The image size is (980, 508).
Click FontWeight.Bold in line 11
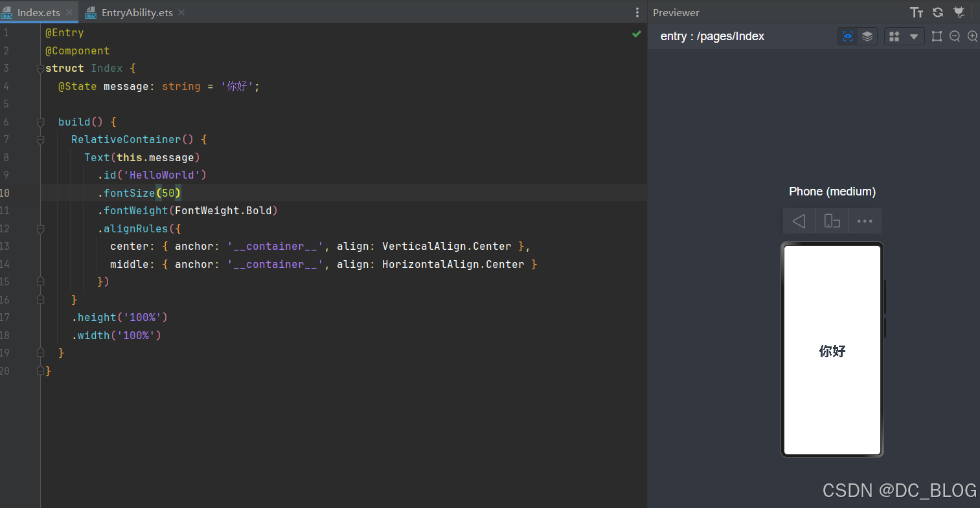pos(223,211)
